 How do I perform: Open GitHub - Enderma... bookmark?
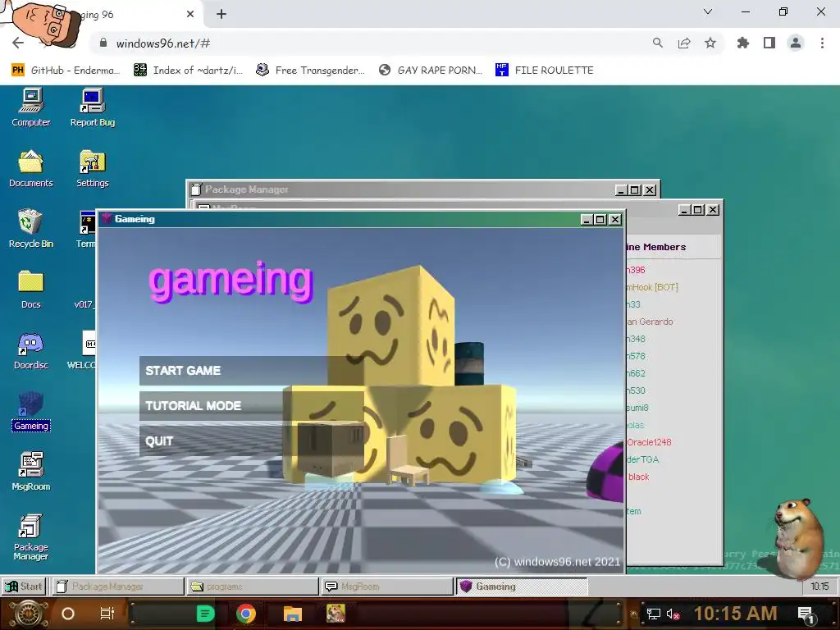pos(66,71)
